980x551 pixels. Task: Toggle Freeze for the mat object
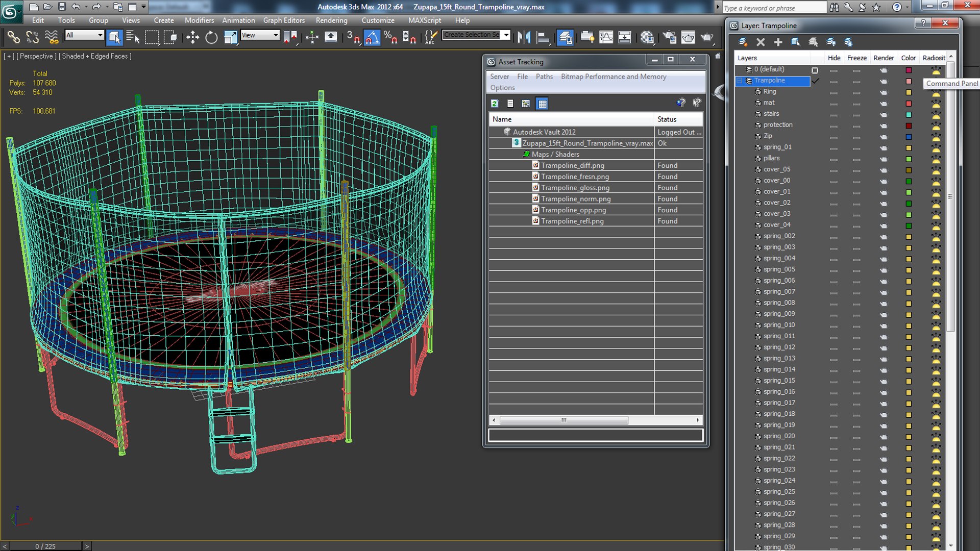[856, 104]
